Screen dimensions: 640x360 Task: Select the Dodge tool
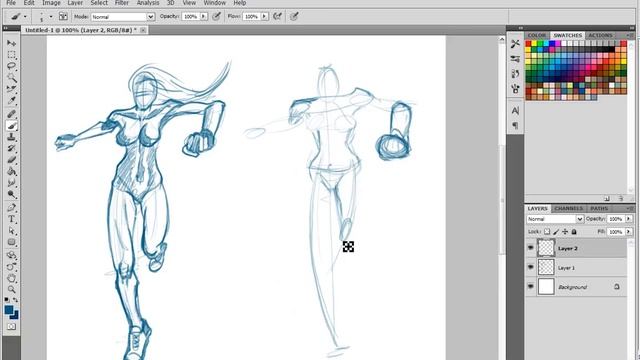tap(11, 194)
